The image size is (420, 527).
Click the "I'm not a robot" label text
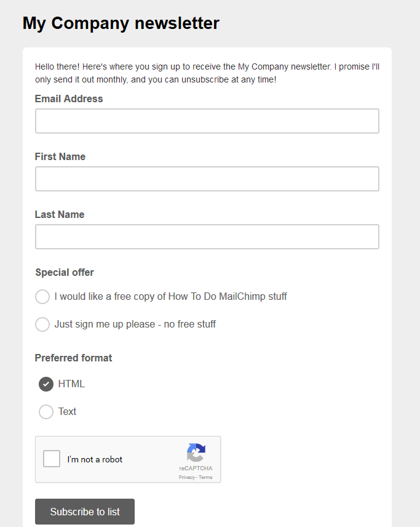pos(95,459)
